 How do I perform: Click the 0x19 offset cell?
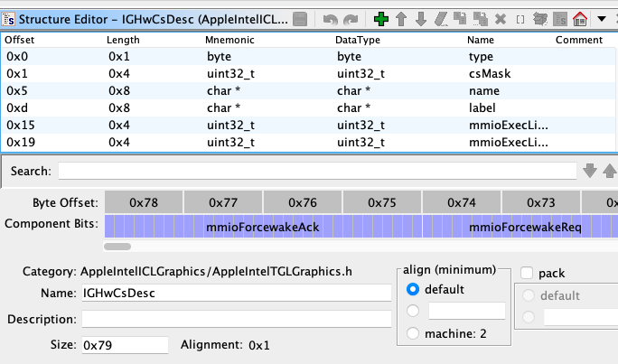[21, 142]
